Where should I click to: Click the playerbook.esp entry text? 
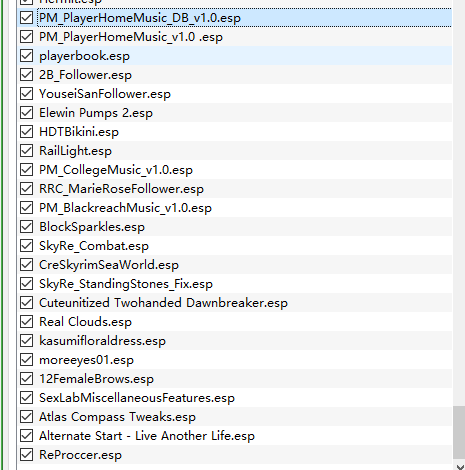[x=84, y=56]
